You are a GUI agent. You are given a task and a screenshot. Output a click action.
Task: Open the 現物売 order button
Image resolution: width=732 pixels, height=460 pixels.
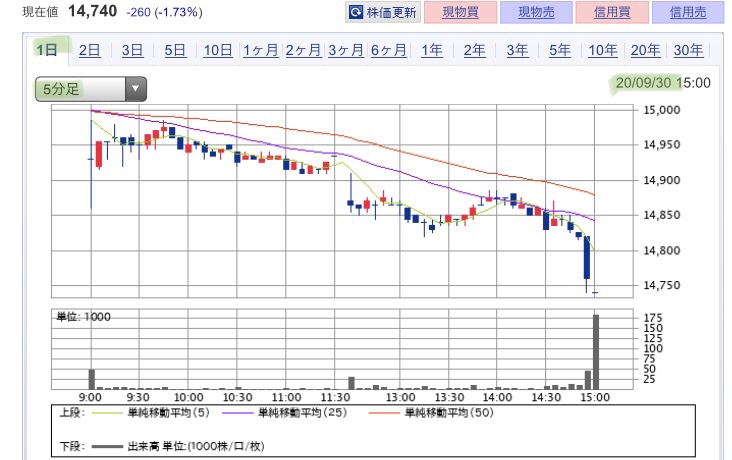(x=536, y=12)
